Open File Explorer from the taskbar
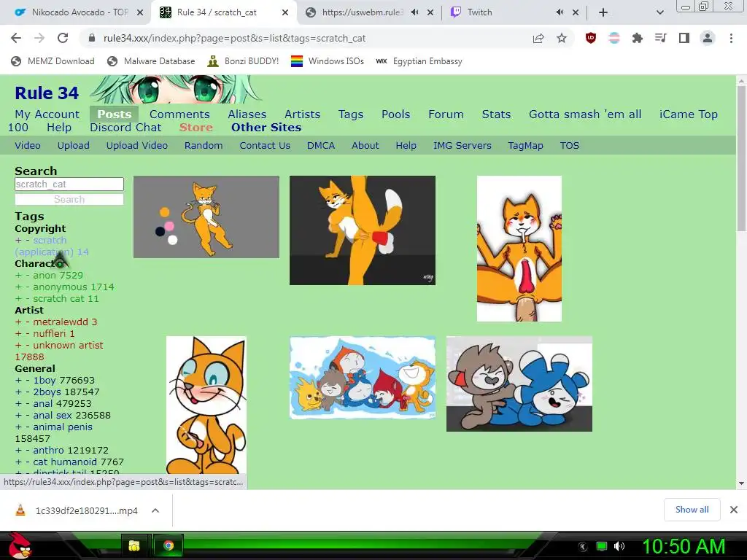747x560 pixels. coord(134,545)
